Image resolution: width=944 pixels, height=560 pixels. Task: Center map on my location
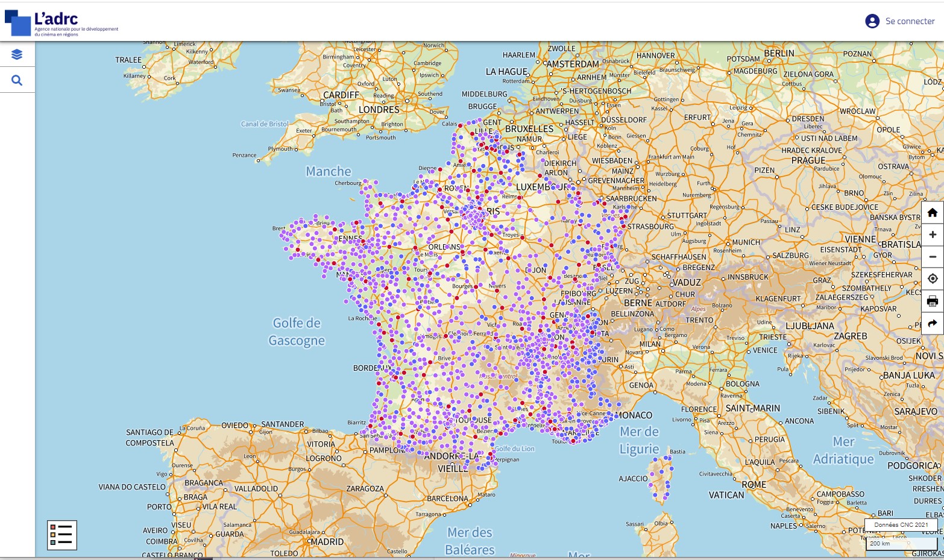tap(932, 278)
